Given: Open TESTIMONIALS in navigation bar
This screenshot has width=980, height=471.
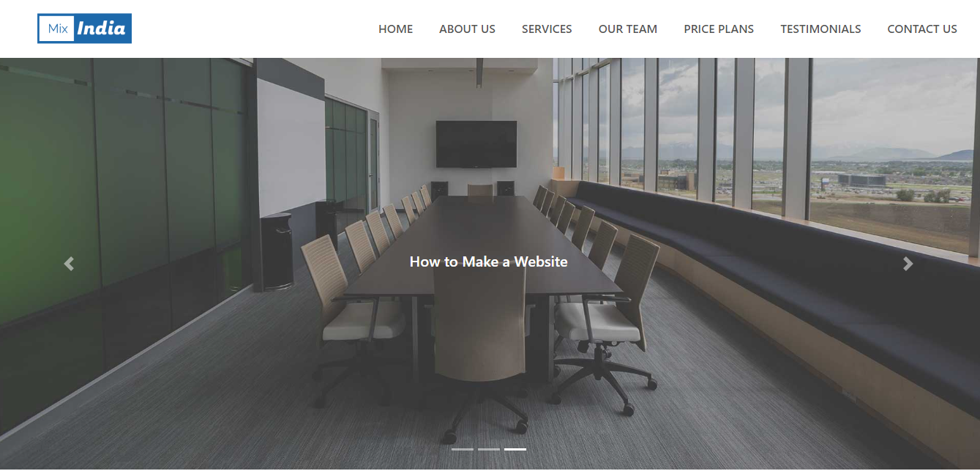Looking at the screenshot, I should point(820,29).
